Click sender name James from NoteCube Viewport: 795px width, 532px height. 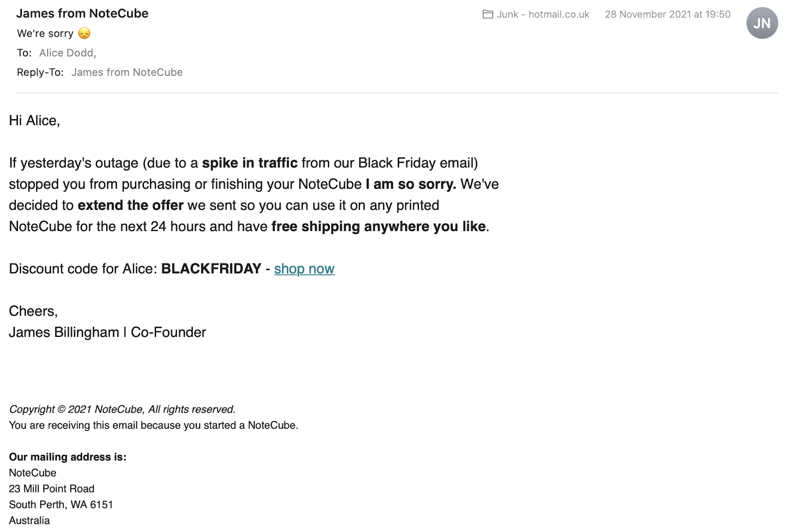[82, 13]
